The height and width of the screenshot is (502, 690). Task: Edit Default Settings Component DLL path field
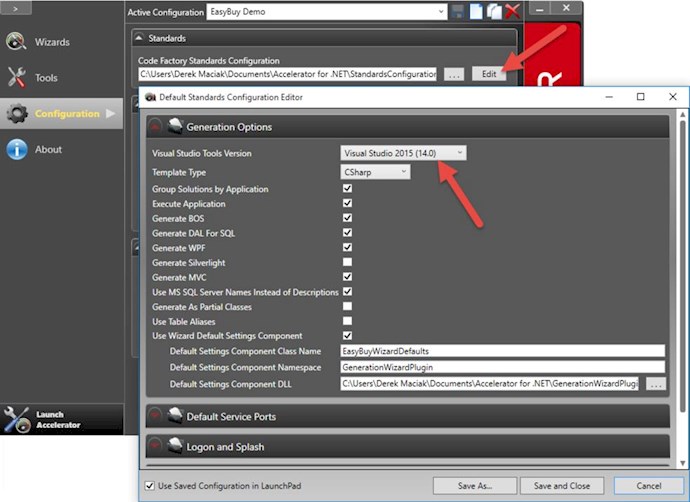(490, 384)
